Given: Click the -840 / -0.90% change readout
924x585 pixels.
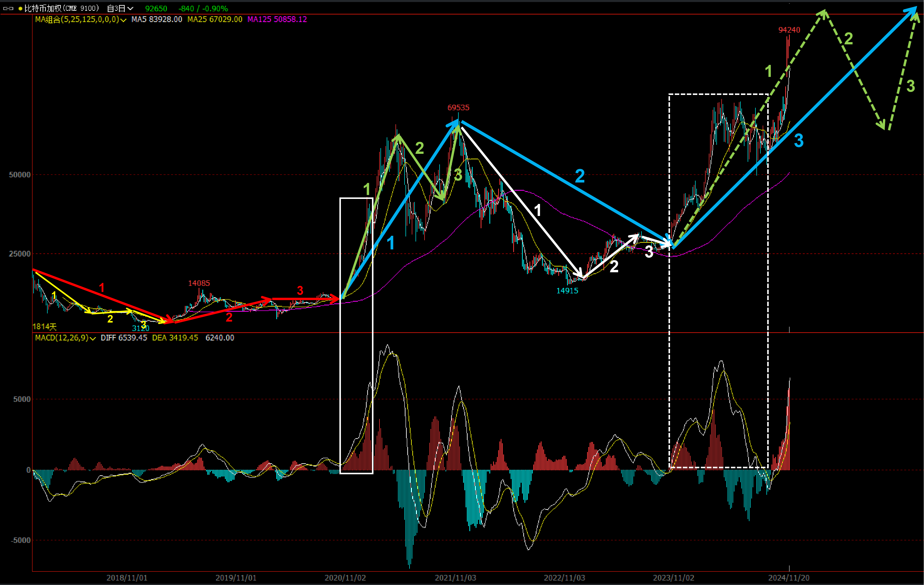Looking at the screenshot, I should 203,9.
